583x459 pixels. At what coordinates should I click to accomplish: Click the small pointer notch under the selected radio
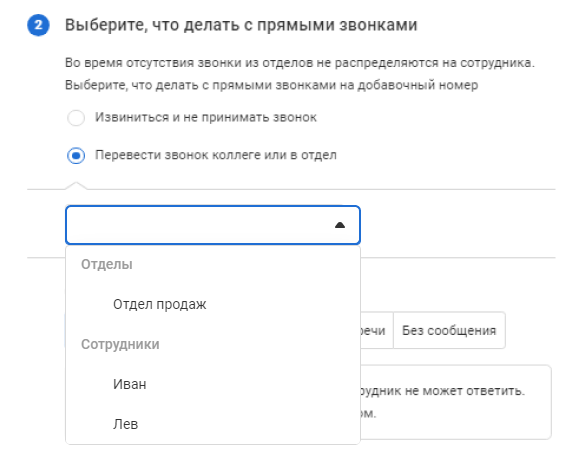click(x=76, y=186)
